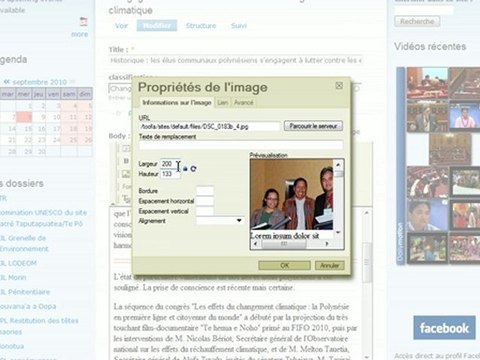The width and height of the screenshot is (480, 360).
Task: Click Lorem ipsum text in preview
Action: pos(285,236)
